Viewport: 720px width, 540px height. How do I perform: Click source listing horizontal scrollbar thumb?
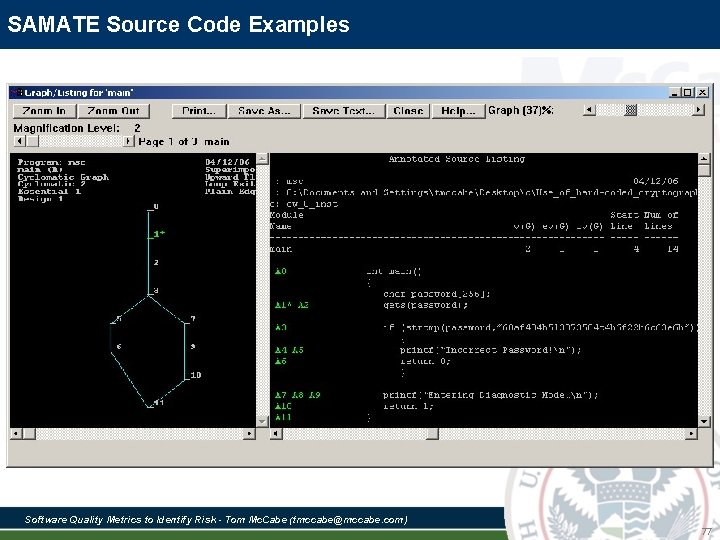tap(433, 433)
